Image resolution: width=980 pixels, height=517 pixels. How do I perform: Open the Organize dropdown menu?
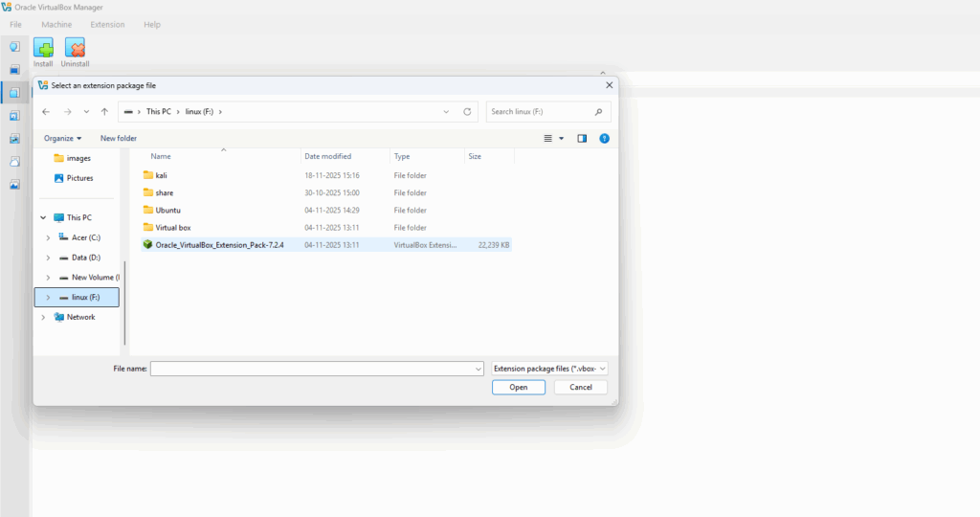pos(63,139)
